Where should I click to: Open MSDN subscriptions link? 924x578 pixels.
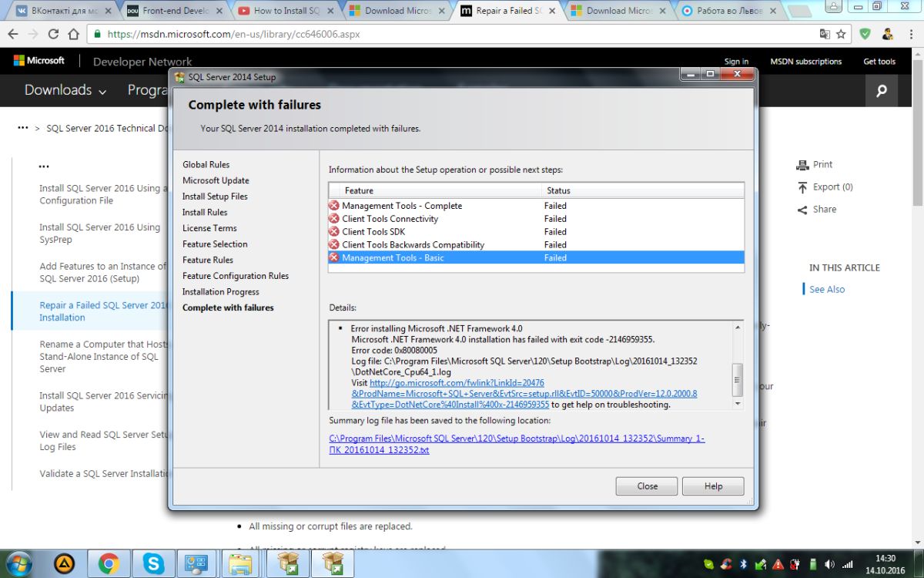(x=805, y=62)
